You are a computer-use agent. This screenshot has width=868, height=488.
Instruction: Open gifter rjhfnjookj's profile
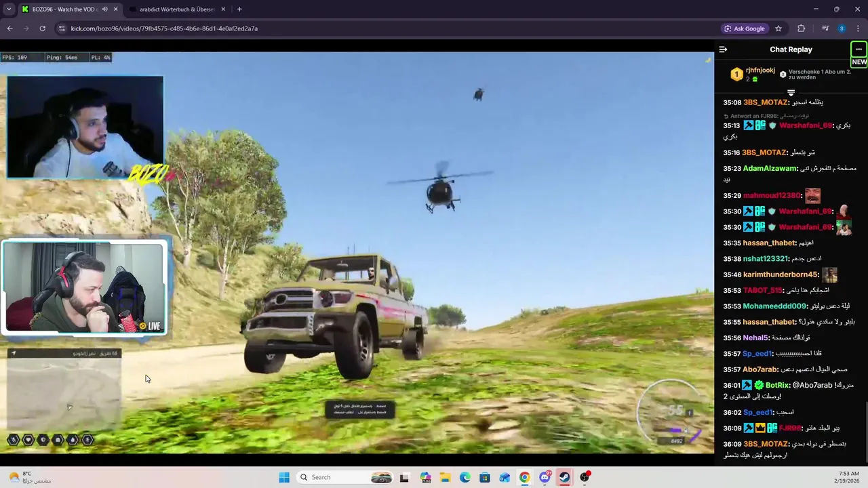(x=760, y=70)
